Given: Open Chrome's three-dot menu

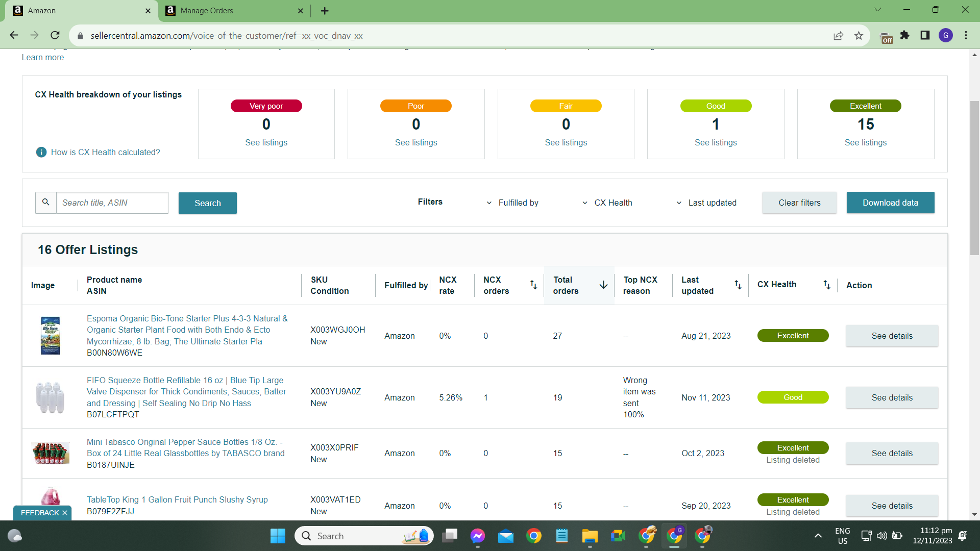Looking at the screenshot, I should pos(966,35).
